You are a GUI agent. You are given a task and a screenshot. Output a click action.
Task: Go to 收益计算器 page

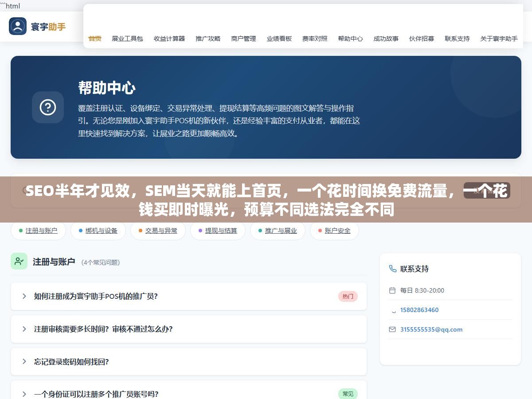point(169,39)
